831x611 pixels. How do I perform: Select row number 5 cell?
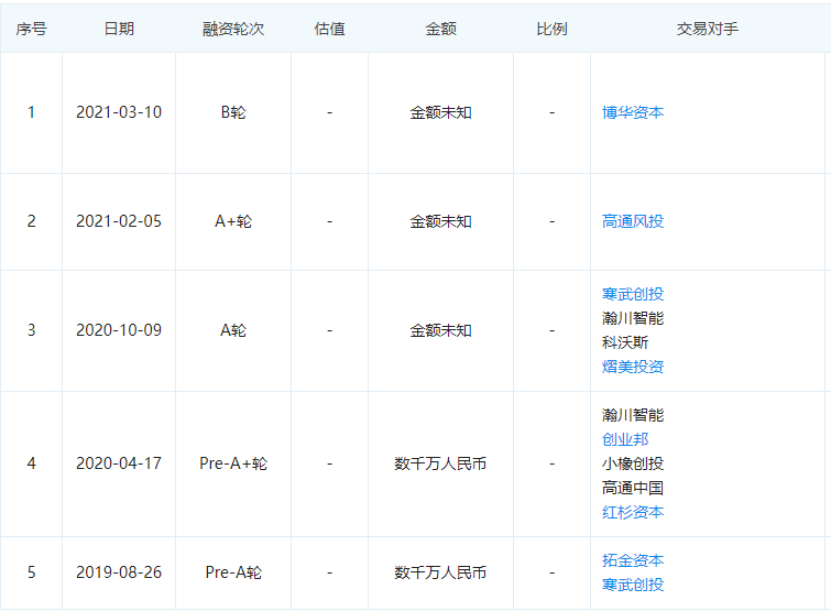click(x=31, y=572)
